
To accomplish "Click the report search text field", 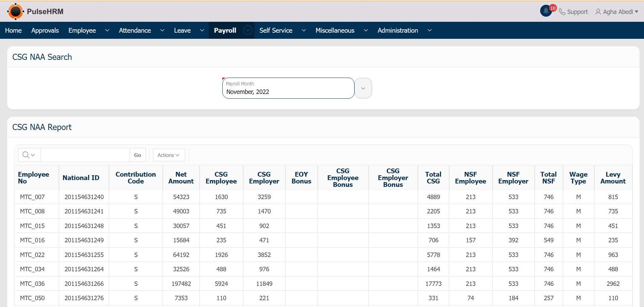I will tap(85, 155).
